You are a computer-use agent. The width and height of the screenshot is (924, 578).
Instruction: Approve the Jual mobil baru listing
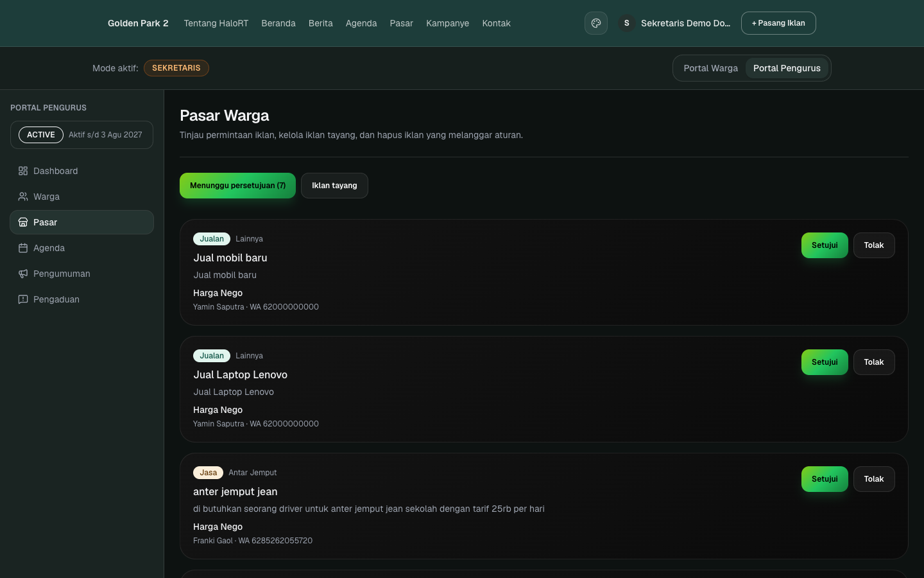coord(825,245)
